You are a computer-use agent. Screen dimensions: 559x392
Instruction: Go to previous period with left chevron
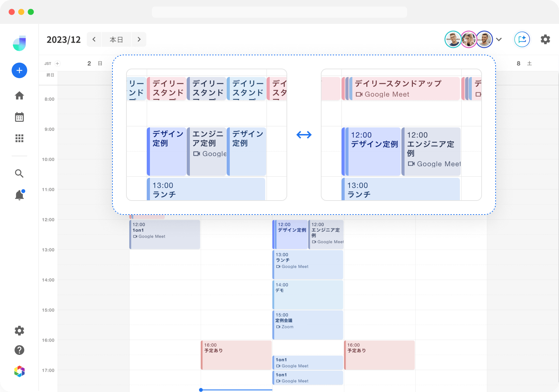[94, 39]
